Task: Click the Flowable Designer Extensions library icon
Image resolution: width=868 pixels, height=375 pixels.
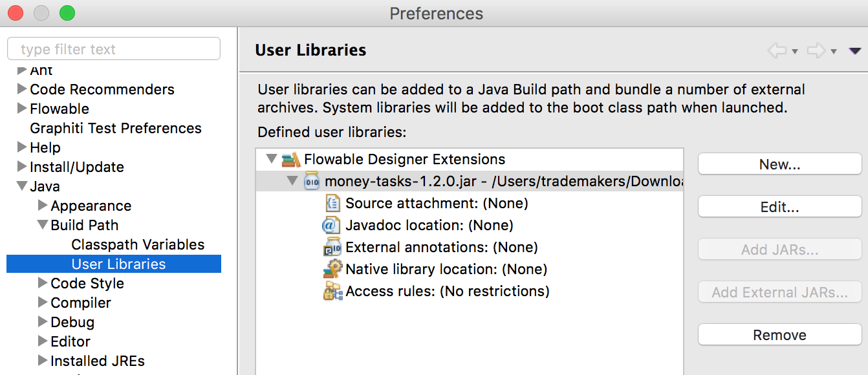Action: point(291,160)
